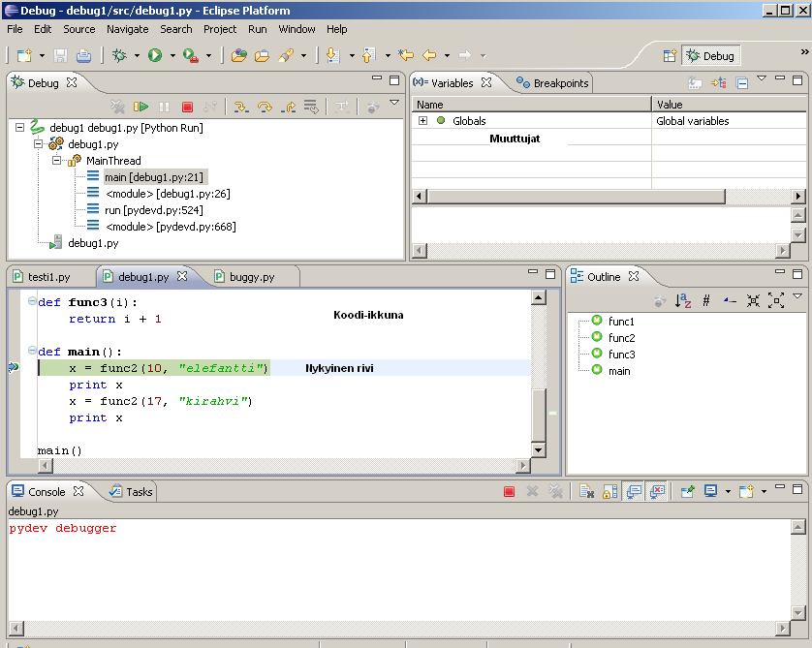Pause the running program with Suspend
The height and width of the screenshot is (648, 812).
[x=163, y=107]
